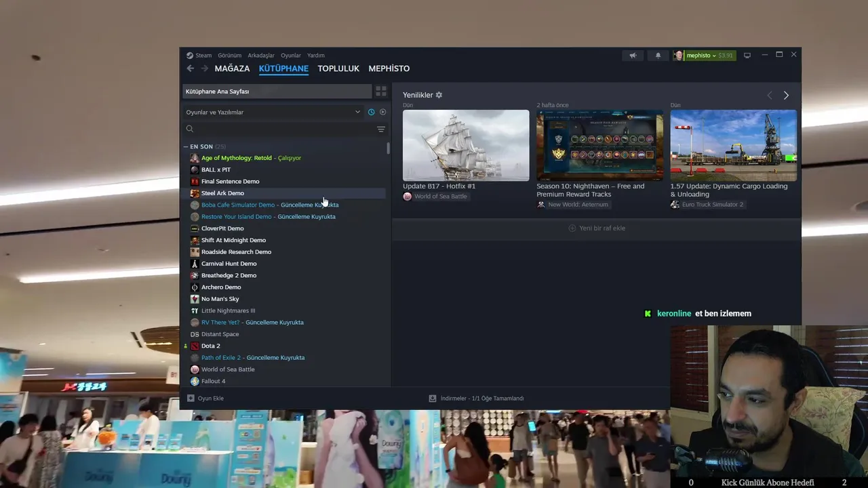Click the CloverPit Demo icon
This screenshot has height=488, width=868.
(x=195, y=228)
